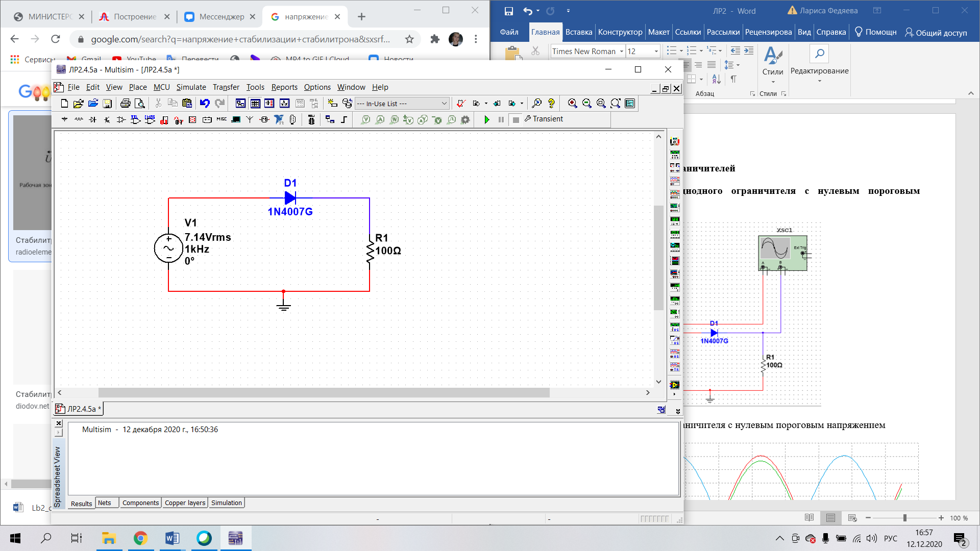The width and height of the screenshot is (980, 551).
Task: Expand Word line spacing dropdown
Action: [738, 65]
